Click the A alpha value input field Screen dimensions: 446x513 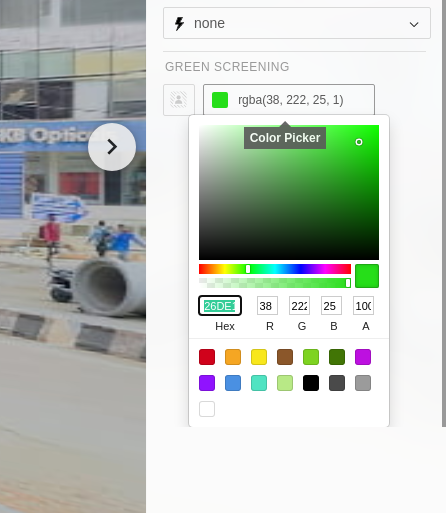(x=363, y=306)
